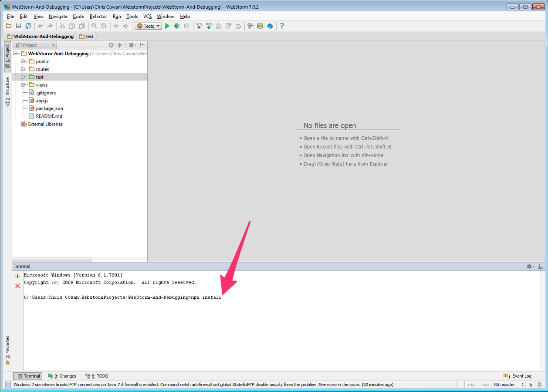Run Tests with the green play icon
The height and width of the screenshot is (392, 548).
pos(167,26)
